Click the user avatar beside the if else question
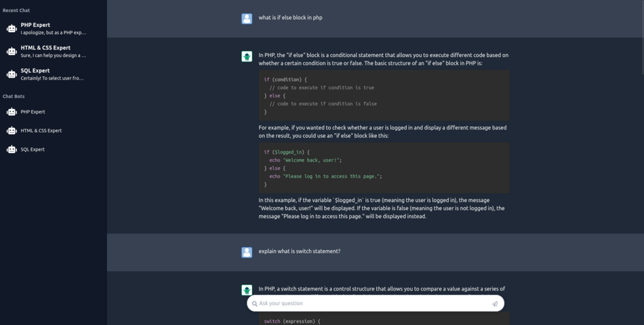The height and width of the screenshot is (325, 644). [247, 19]
